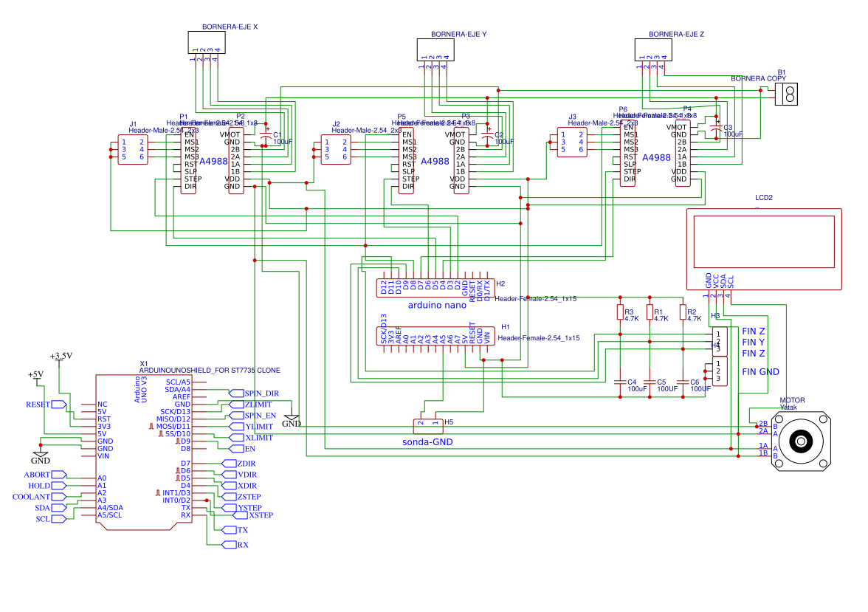Select the BORNERA-EJE Y terminal block symbol
The image size is (868, 612).
435,50
